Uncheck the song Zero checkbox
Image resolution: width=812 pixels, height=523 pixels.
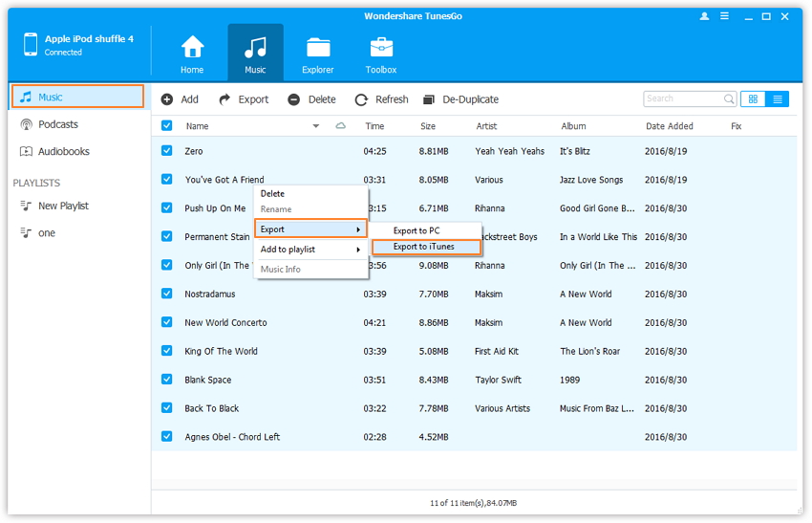point(167,151)
